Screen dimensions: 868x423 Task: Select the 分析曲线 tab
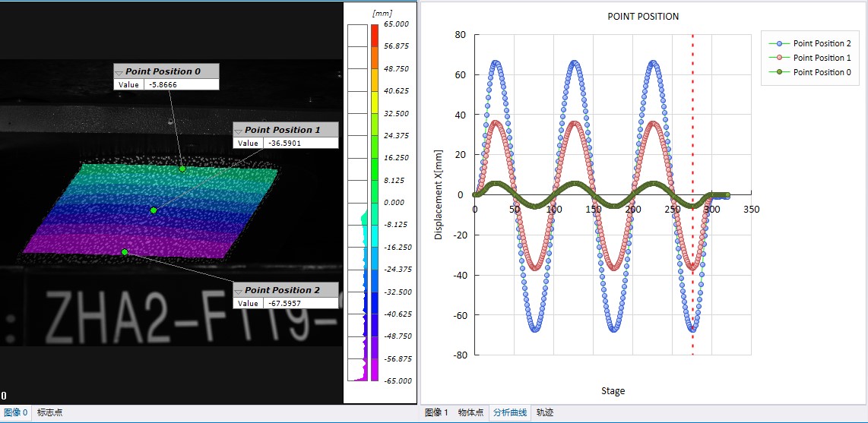click(508, 413)
